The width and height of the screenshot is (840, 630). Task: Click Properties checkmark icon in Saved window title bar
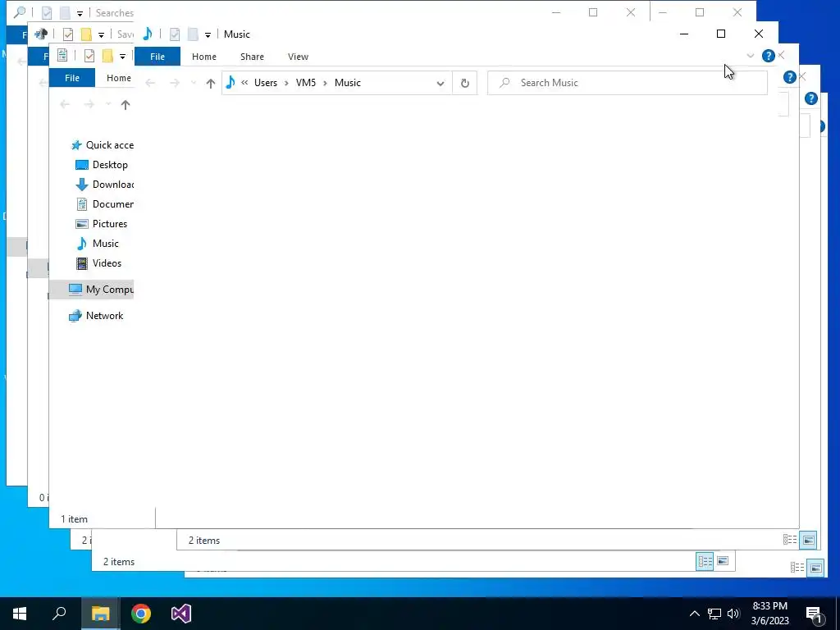pyautogui.click(x=68, y=34)
